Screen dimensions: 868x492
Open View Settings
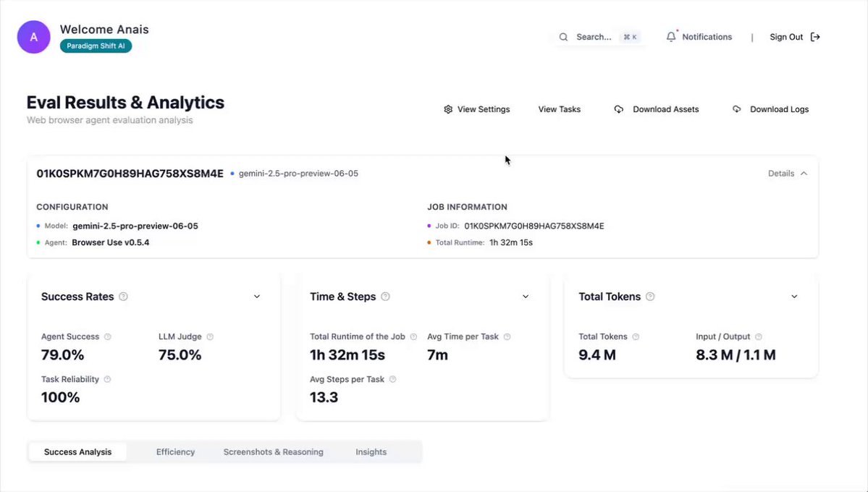tap(476, 109)
